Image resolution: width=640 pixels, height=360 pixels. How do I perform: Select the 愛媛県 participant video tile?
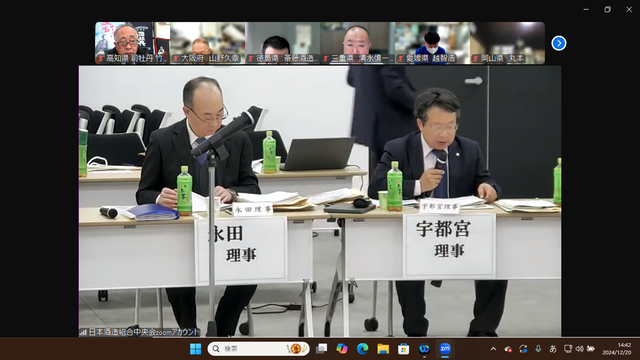point(432,43)
